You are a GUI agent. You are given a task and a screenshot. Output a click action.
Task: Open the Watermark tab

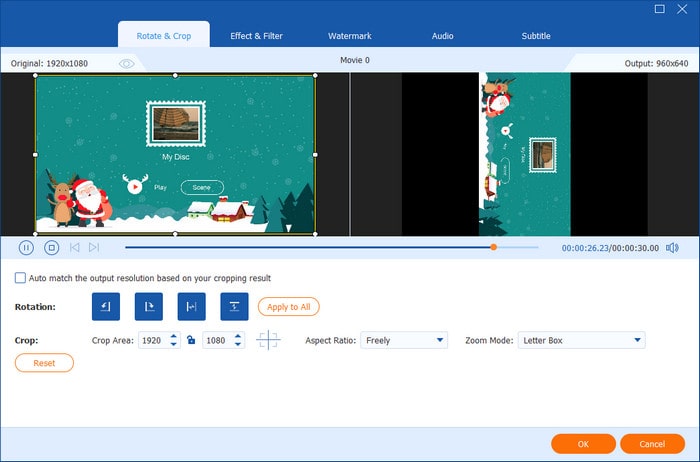tap(349, 36)
